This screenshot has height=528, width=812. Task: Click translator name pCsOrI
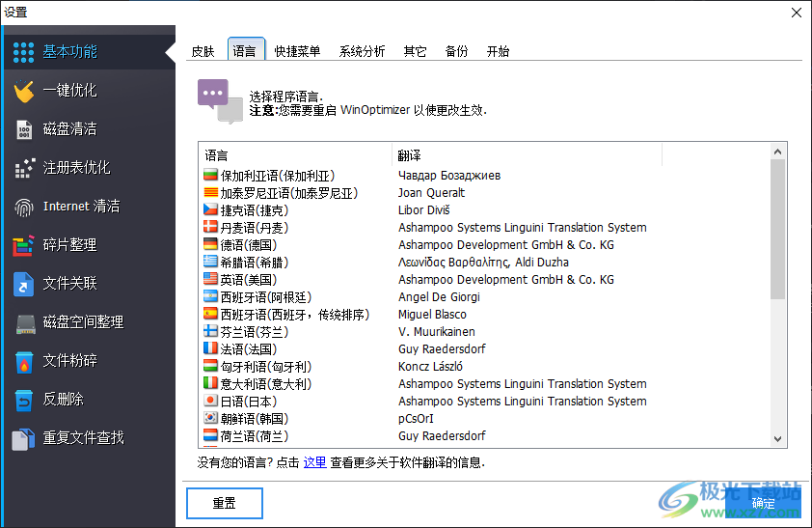416,418
